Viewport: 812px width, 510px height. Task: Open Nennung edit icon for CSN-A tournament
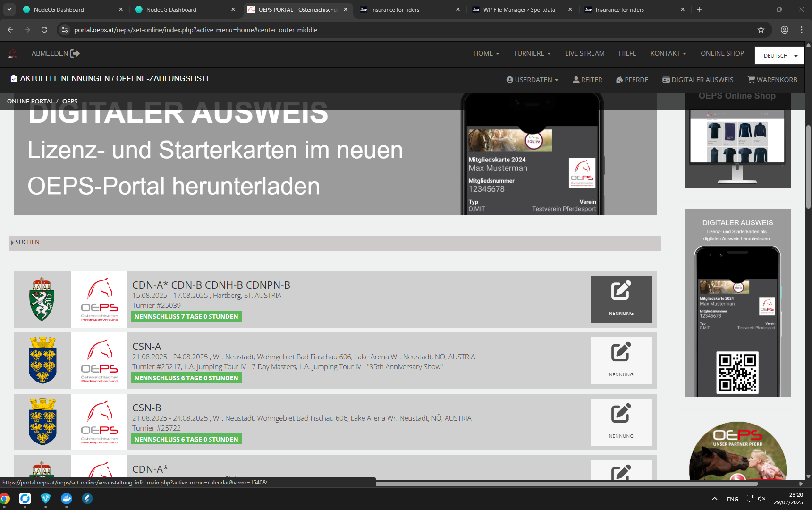(x=621, y=361)
